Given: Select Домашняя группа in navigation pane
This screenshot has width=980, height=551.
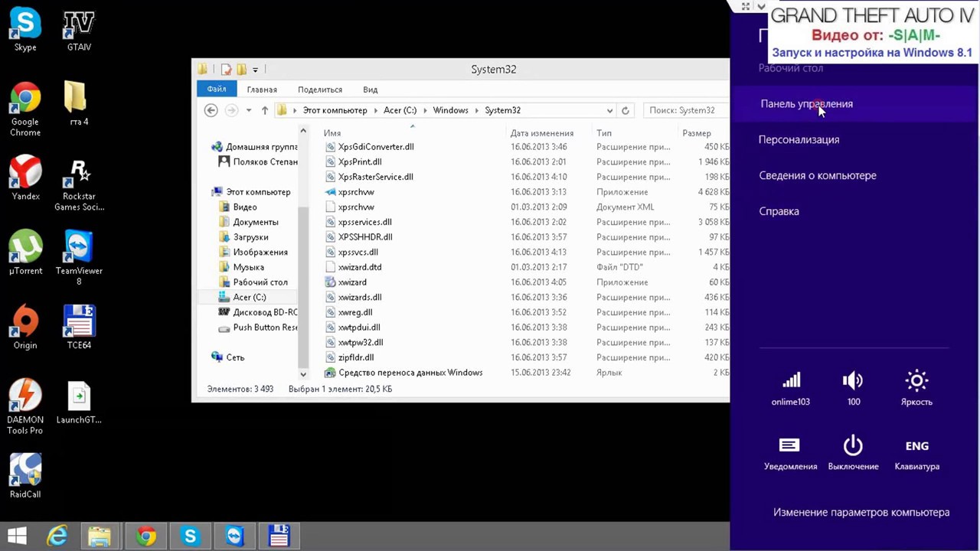Looking at the screenshot, I should 254,147.
